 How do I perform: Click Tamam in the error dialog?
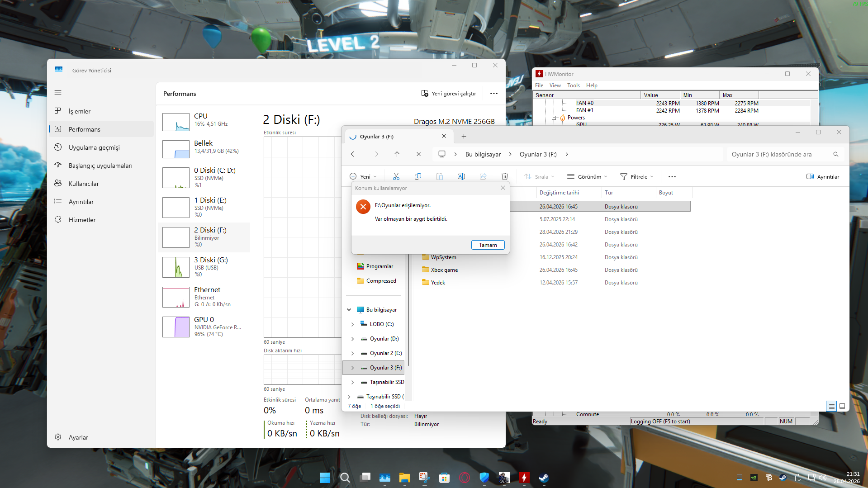[x=488, y=245]
